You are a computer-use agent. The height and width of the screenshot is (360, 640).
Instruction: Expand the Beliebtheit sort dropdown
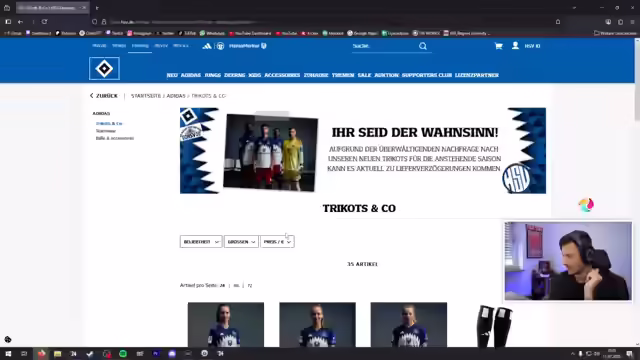pos(201,242)
